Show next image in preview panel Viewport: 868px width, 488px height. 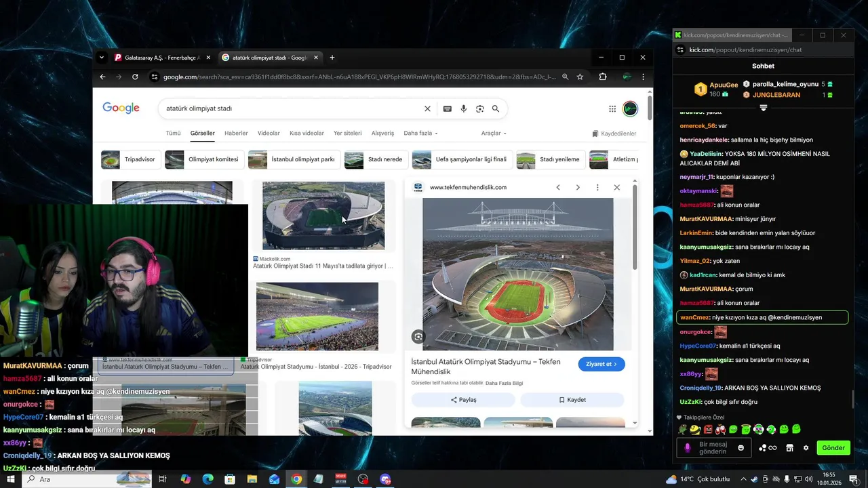coord(578,187)
